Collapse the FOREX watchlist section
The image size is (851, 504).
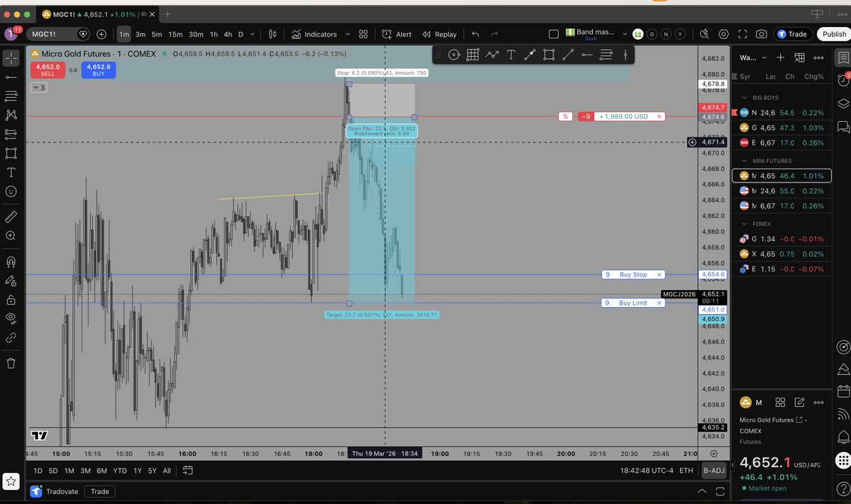point(744,224)
